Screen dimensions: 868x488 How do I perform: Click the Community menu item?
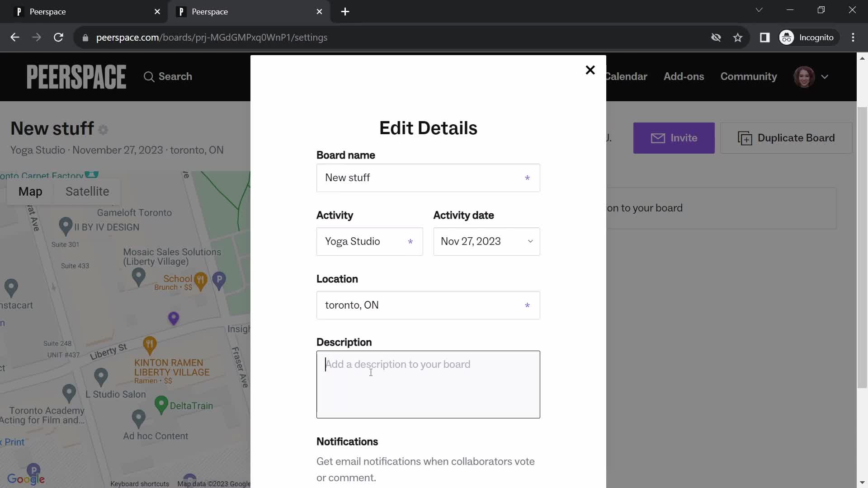tap(749, 76)
